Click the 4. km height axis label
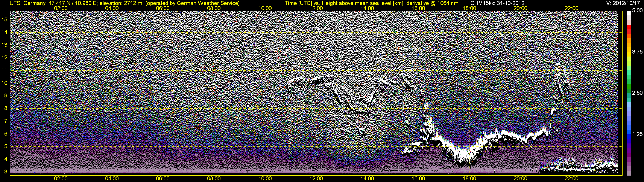Viewport: 644px width, 182px height. [6, 159]
